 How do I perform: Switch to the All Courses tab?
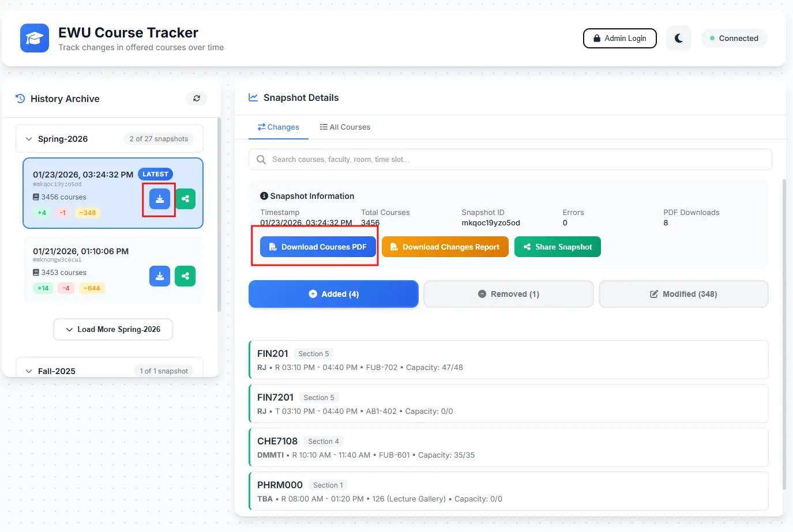coord(345,127)
